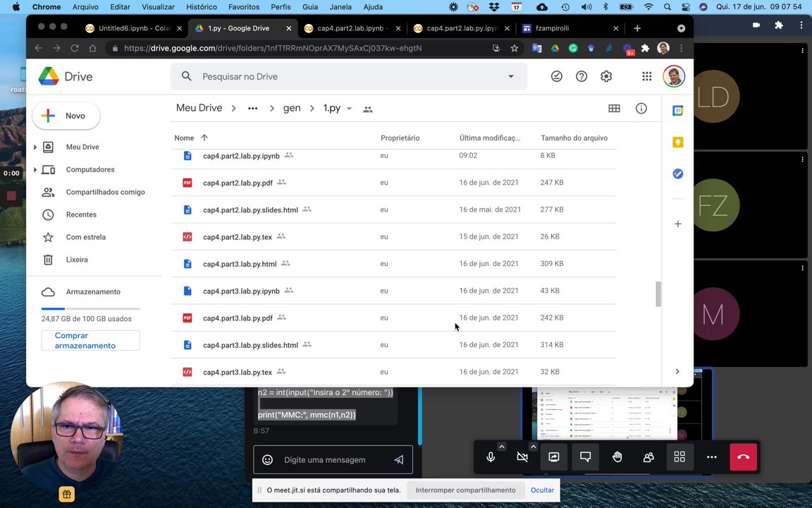Open a new Chrome tab
The image size is (812, 508).
pyautogui.click(x=637, y=28)
